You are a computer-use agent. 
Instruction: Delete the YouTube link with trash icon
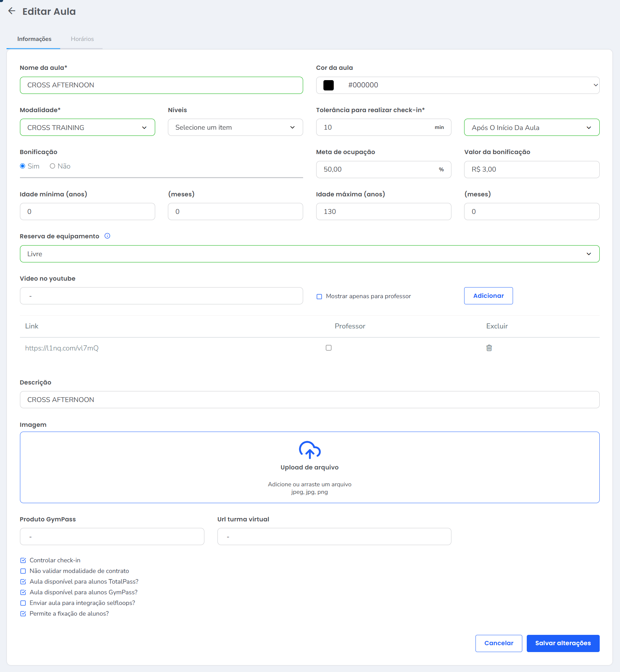[x=489, y=348]
